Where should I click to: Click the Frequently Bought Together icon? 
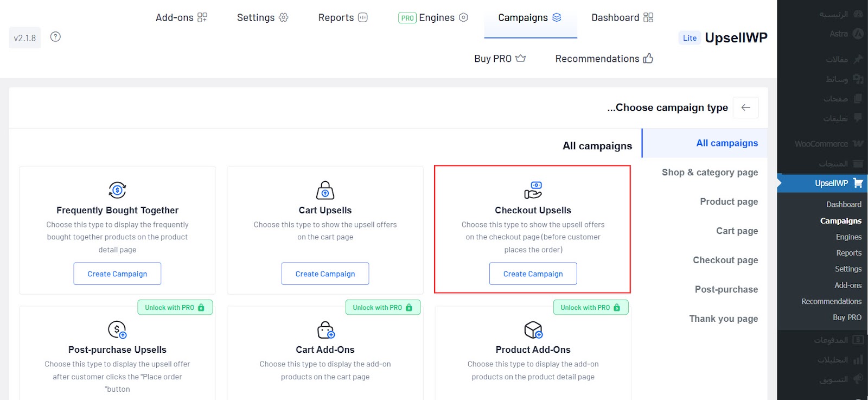117,190
